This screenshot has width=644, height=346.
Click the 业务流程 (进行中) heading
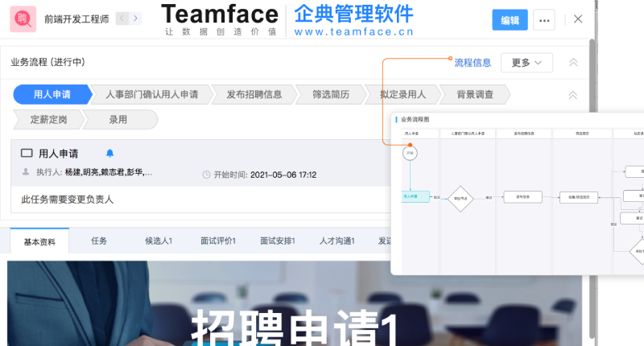pyautogui.click(x=48, y=62)
